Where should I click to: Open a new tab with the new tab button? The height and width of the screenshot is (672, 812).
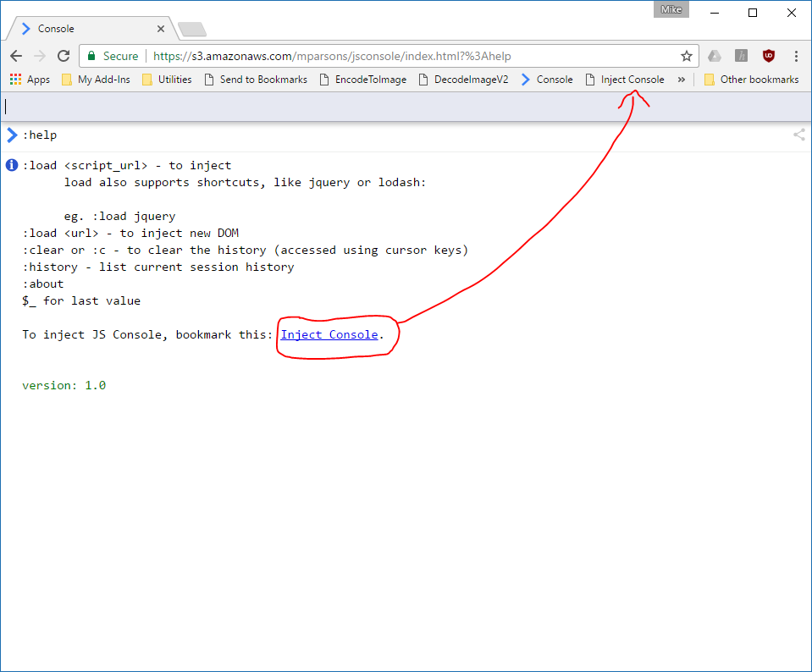(x=192, y=30)
